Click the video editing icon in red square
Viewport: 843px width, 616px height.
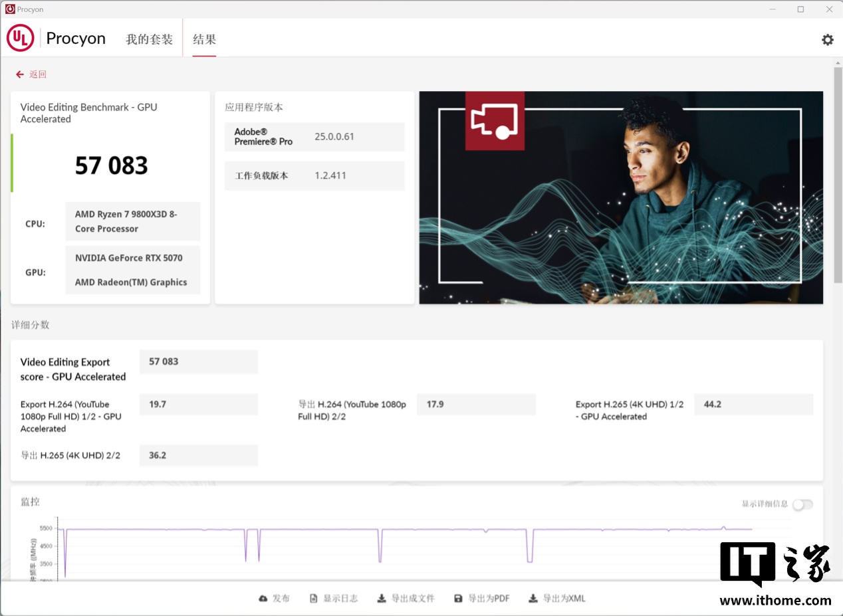[x=495, y=121]
